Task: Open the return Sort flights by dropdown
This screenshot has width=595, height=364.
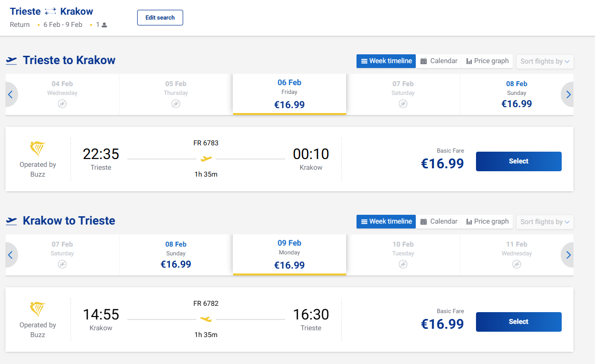Action: click(x=545, y=222)
